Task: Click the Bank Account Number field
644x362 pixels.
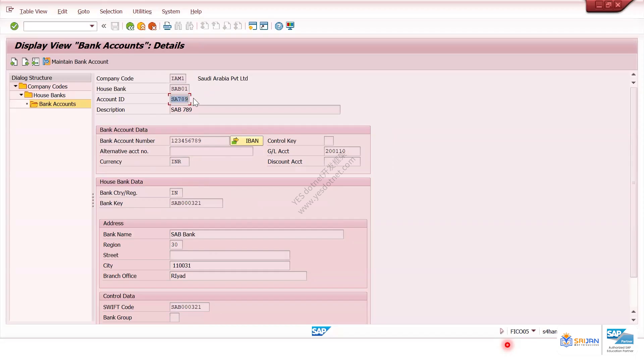Action: coord(200,141)
